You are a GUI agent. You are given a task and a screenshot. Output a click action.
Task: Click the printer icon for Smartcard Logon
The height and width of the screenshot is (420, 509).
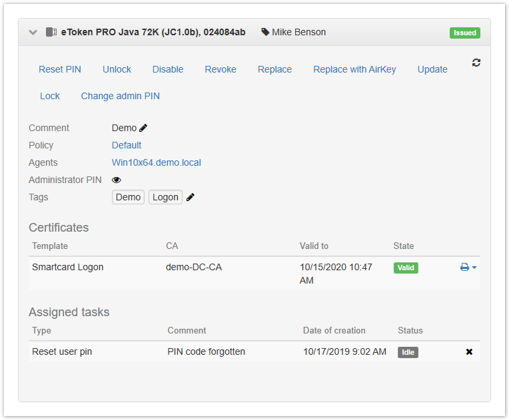pyautogui.click(x=464, y=267)
